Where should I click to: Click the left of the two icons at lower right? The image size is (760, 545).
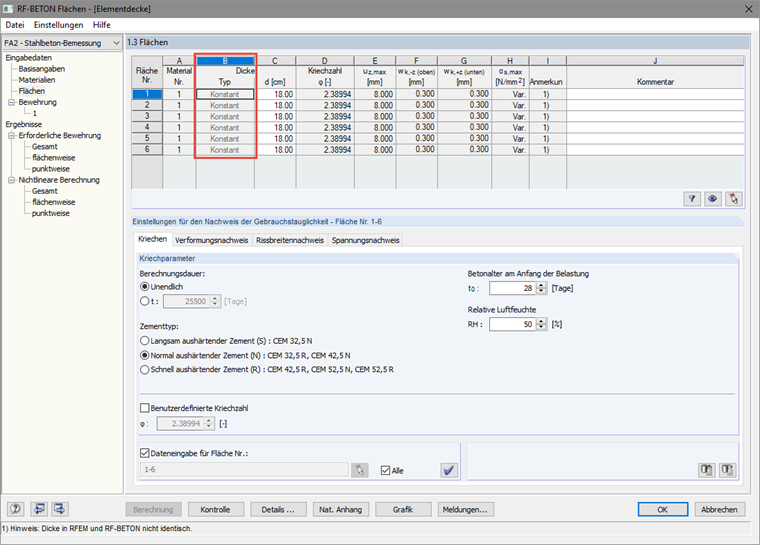click(x=706, y=470)
